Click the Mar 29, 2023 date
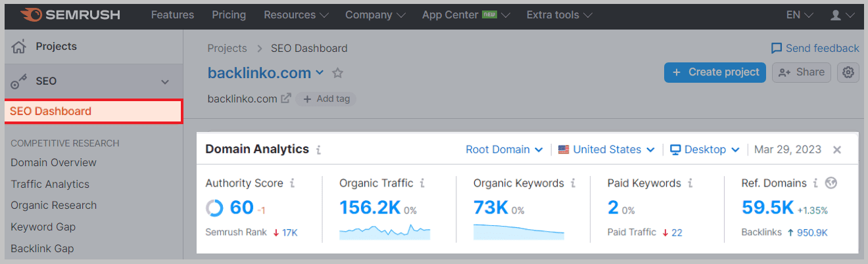The height and width of the screenshot is (264, 868). coord(788,149)
